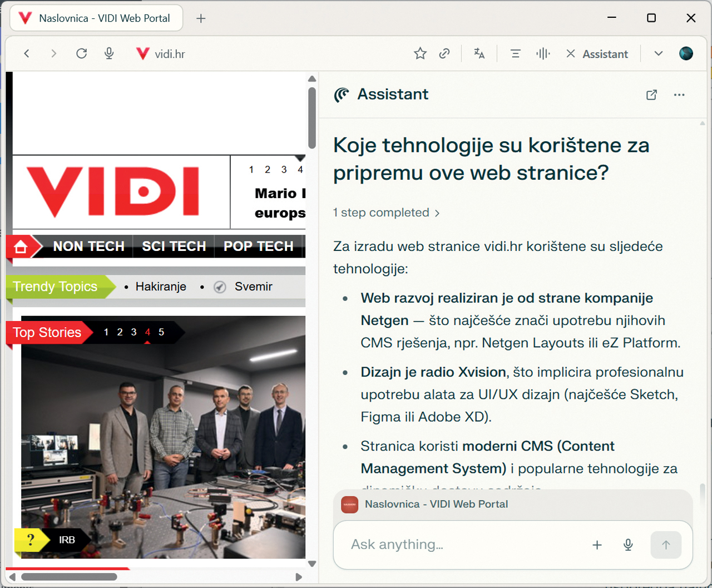712x588 pixels.
Task: Click the voice search microphone in the address toolbar
Action: pos(109,53)
